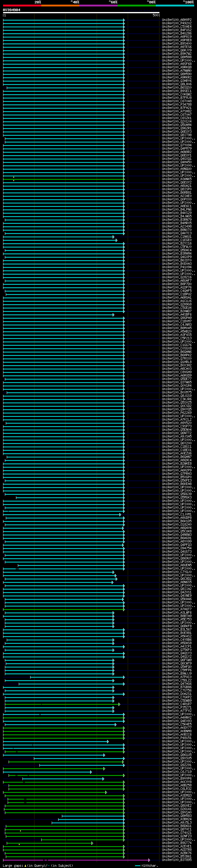Select label UniRef100_C1J0M1
The width and height of the screenshot is (197, 868).
[x=177, y=514]
